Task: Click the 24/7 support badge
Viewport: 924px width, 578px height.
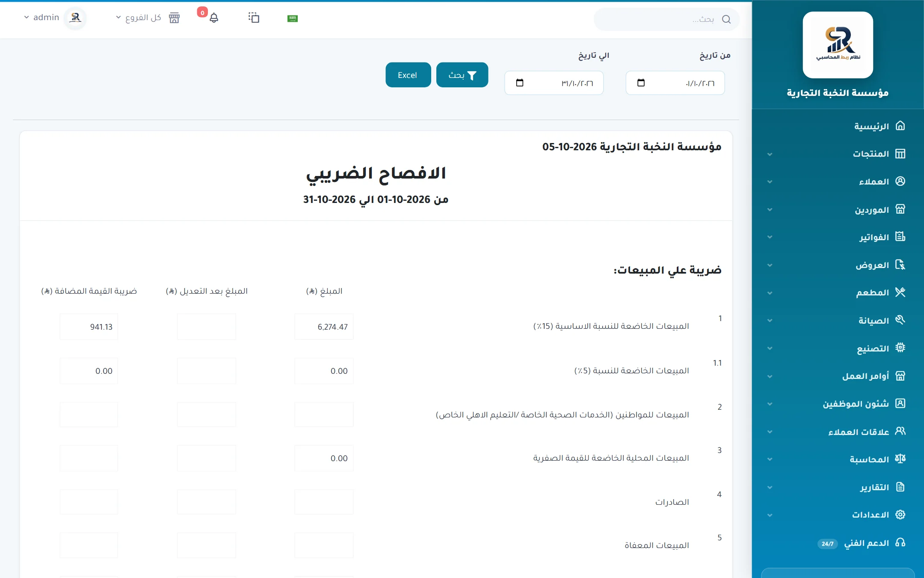Action: [x=827, y=543]
